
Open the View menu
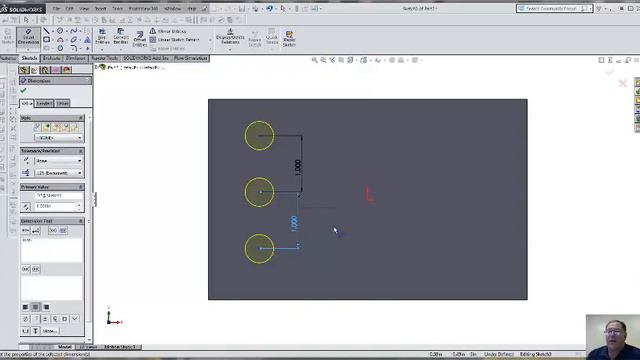coord(84,8)
